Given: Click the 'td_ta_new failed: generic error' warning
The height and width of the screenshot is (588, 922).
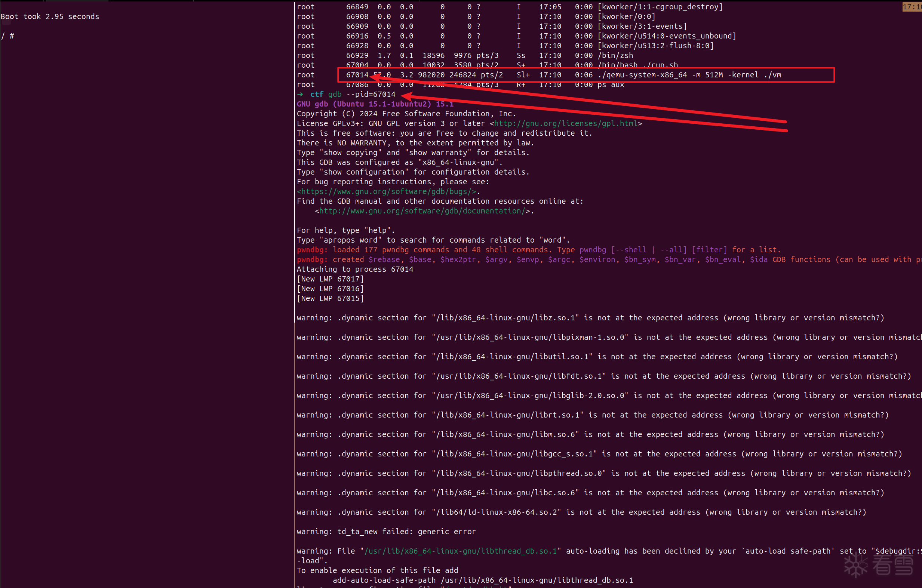Looking at the screenshot, I should tap(386, 531).
